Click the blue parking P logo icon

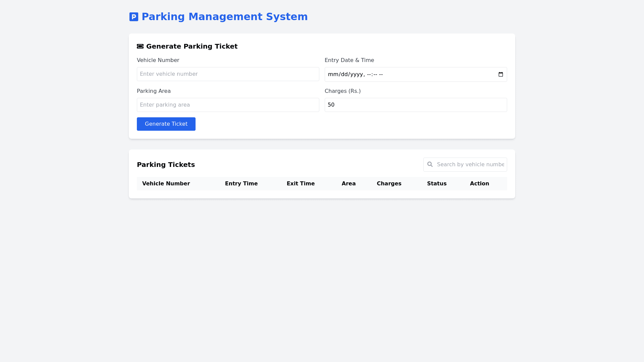(x=133, y=17)
